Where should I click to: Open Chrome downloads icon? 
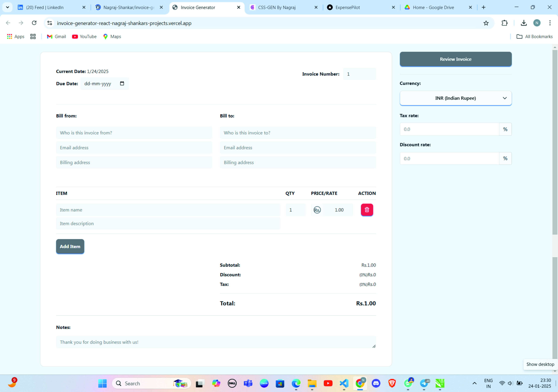tap(524, 23)
